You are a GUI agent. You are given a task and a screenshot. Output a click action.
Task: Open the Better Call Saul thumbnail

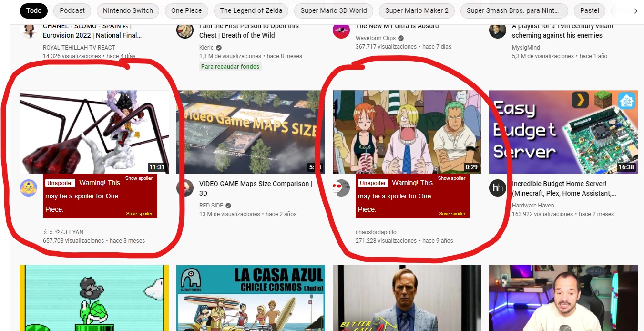(x=407, y=298)
